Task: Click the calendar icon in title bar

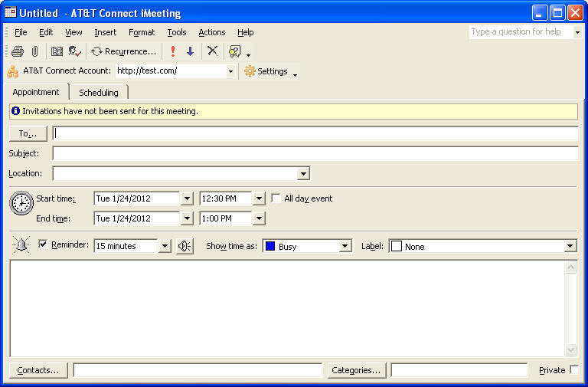Action: point(11,12)
